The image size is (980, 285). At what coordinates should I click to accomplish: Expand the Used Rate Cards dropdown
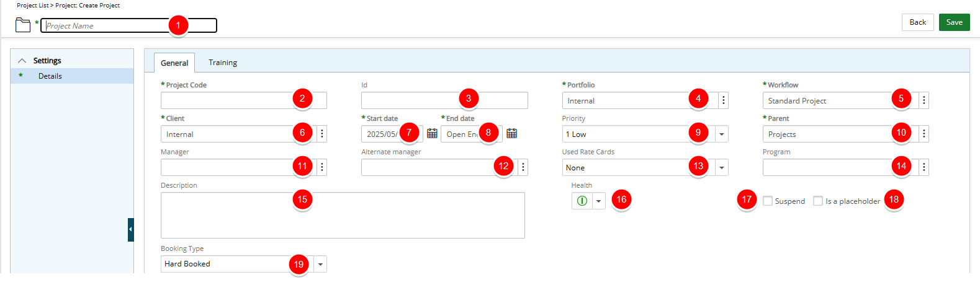[x=721, y=167]
